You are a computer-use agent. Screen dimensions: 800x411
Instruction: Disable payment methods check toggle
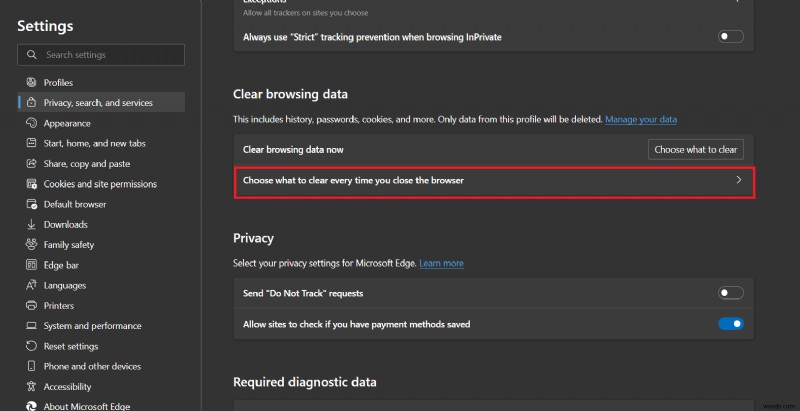[731, 324]
